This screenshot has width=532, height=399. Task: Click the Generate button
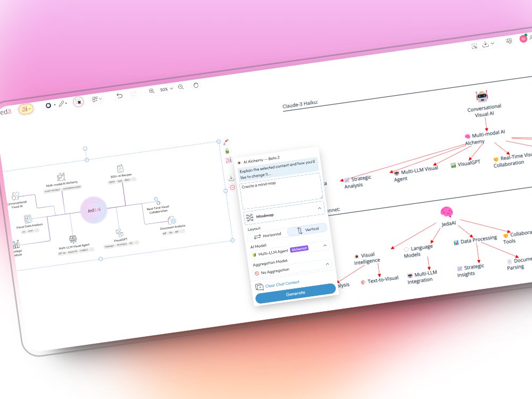click(x=295, y=293)
